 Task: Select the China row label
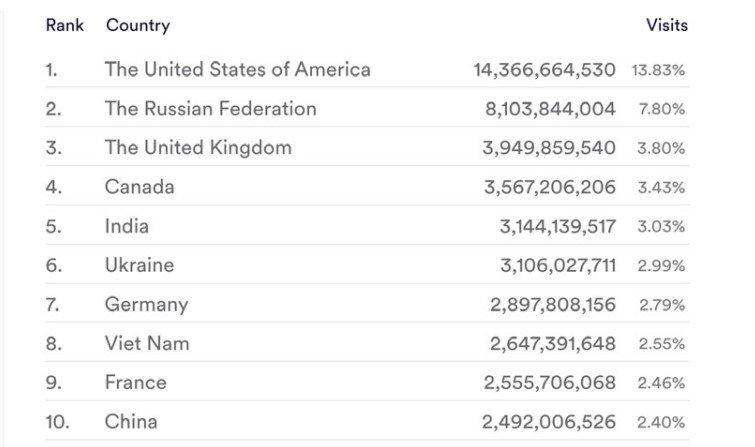[x=131, y=421]
